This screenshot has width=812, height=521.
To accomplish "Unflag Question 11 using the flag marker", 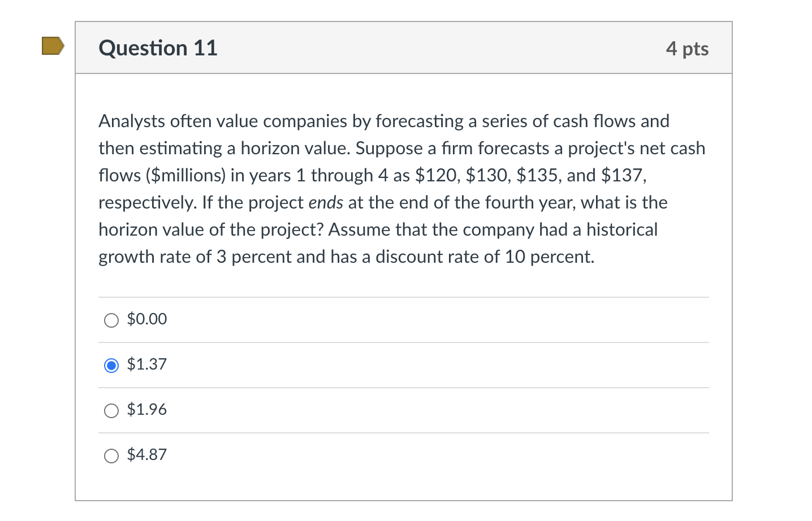I will pyautogui.click(x=52, y=46).
